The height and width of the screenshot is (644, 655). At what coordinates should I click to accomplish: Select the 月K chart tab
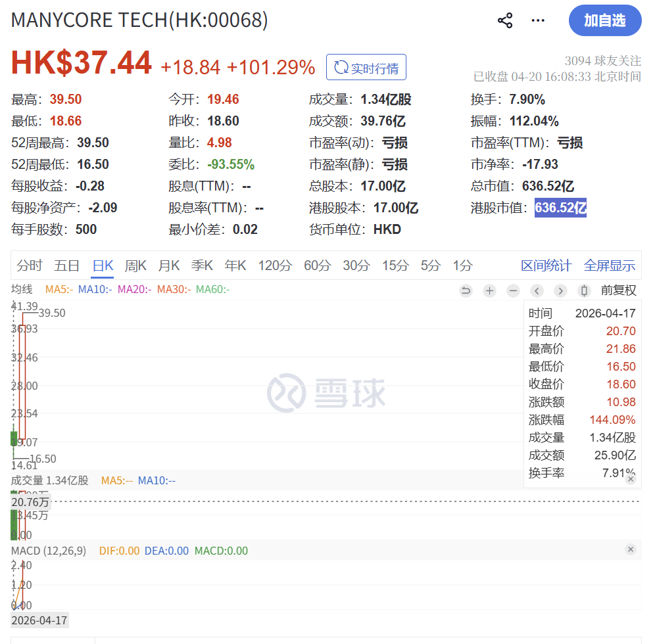coord(169,265)
